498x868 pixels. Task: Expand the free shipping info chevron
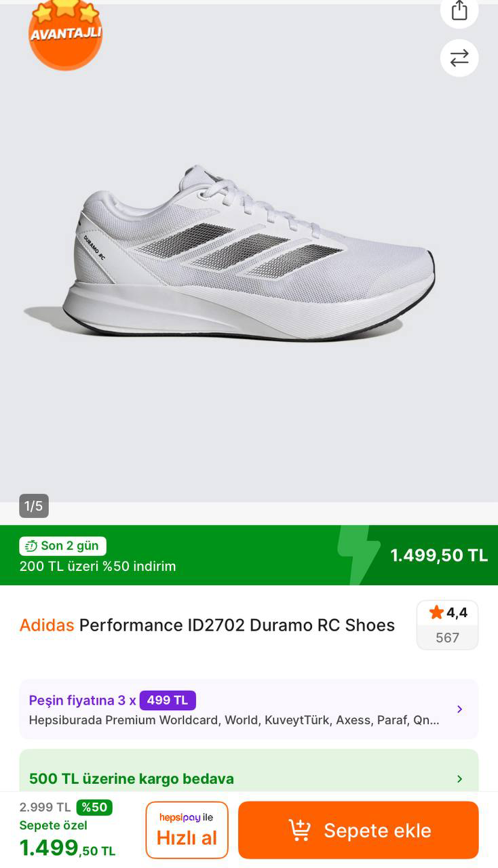pyautogui.click(x=459, y=778)
